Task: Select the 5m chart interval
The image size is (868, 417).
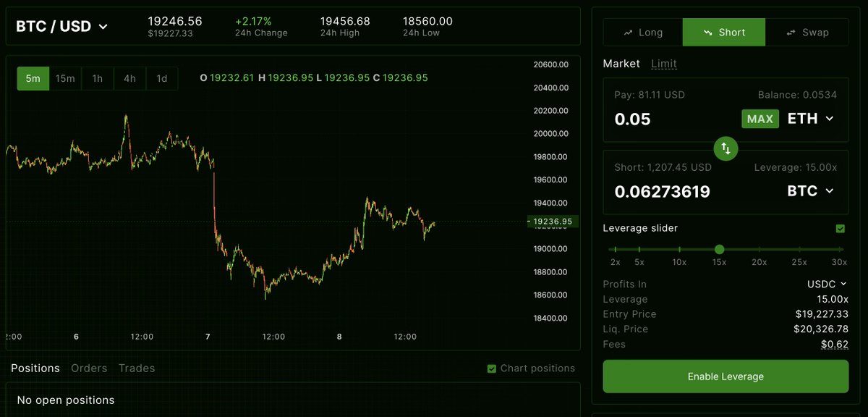Action: pos(33,78)
